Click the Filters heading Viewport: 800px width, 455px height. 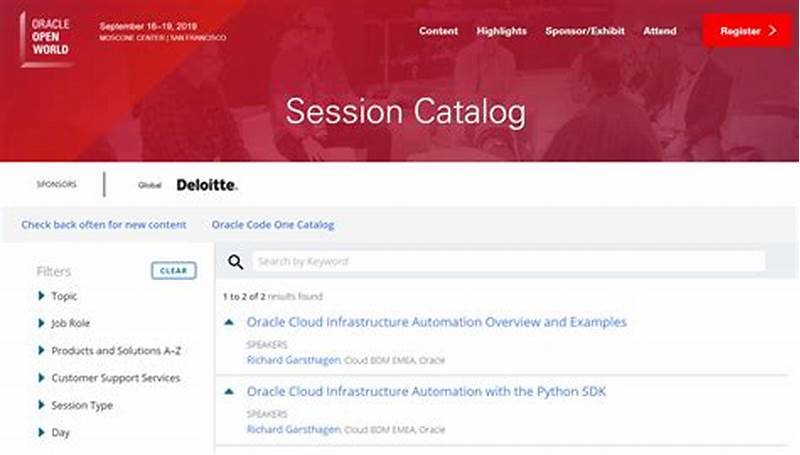[54, 271]
